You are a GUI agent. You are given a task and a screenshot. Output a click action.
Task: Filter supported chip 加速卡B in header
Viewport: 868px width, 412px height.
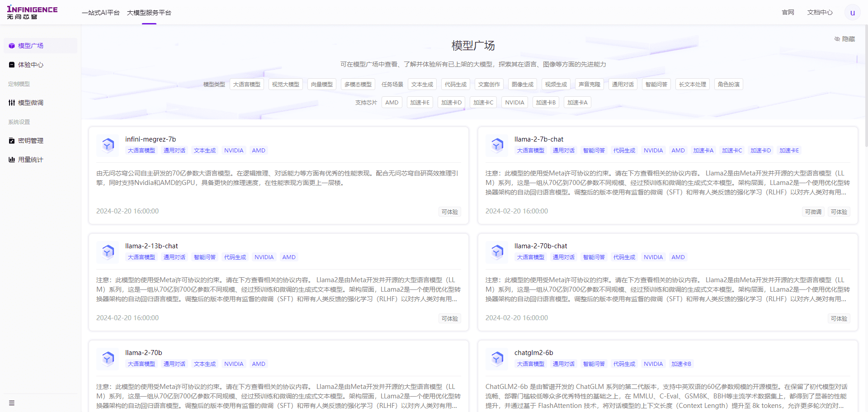point(546,102)
